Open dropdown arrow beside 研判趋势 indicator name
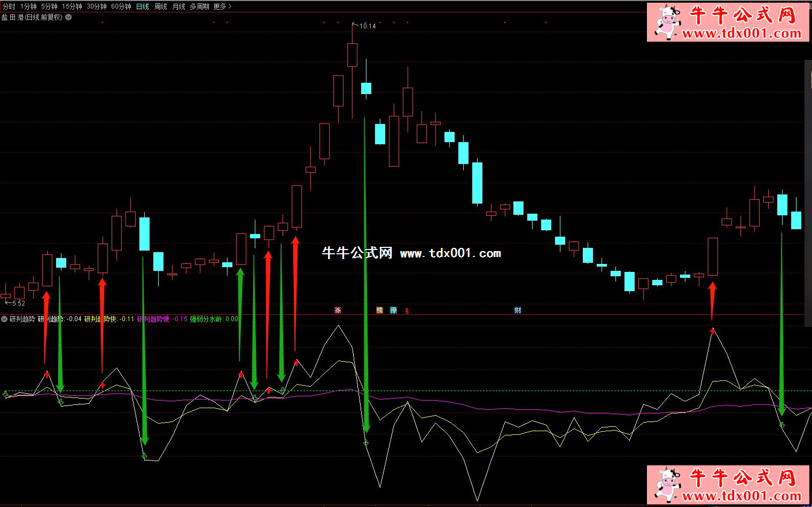Image resolution: width=812 pixels, height=507 pixels. pos(4,319)
